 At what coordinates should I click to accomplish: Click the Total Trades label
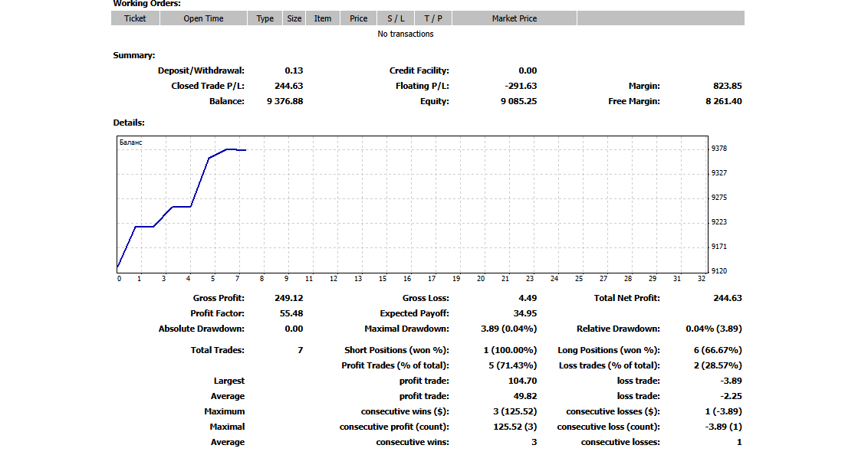click(x=217, y=351)
